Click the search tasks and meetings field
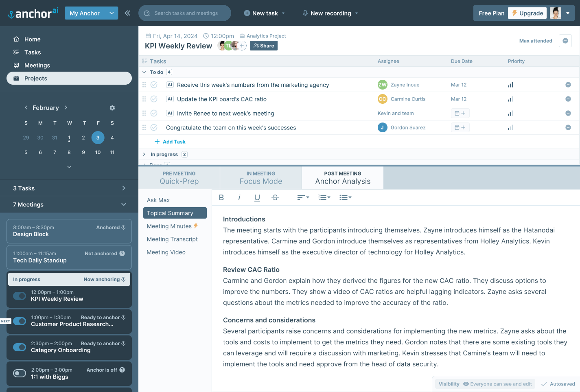Image resolution: width=580 pixels, height=392 pixels. pyautogui.click(x=184, y=13)
